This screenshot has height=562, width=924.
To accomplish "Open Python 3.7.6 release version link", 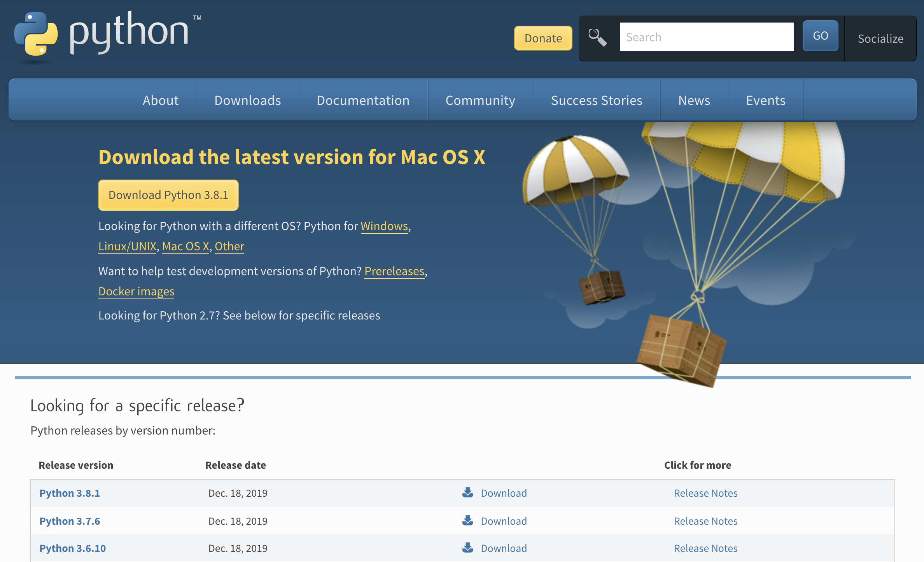I will coord(70,521).
